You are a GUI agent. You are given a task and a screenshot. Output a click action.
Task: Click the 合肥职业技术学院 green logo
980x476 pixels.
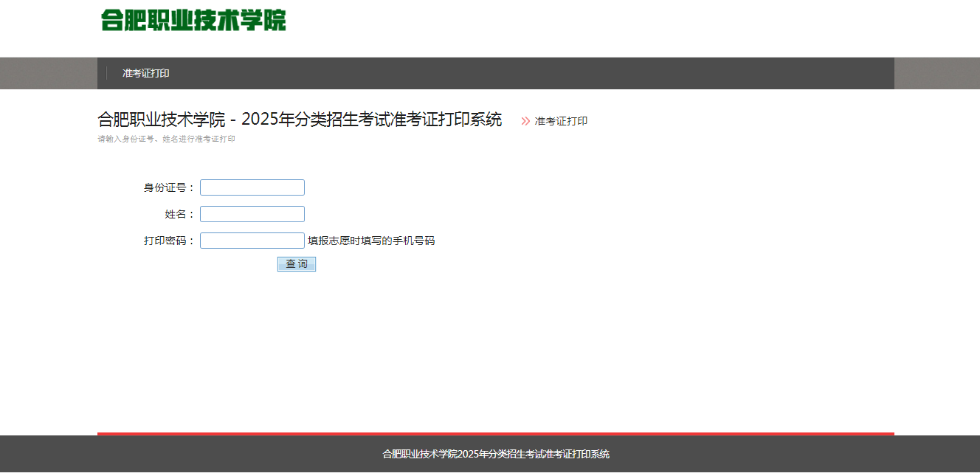pyautogui.click(x=193, y=21)
